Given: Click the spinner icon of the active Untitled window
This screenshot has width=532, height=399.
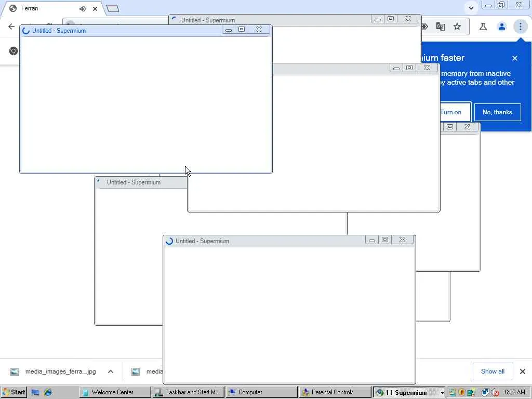Looking at the screenshot, I should tap(26, 31).
